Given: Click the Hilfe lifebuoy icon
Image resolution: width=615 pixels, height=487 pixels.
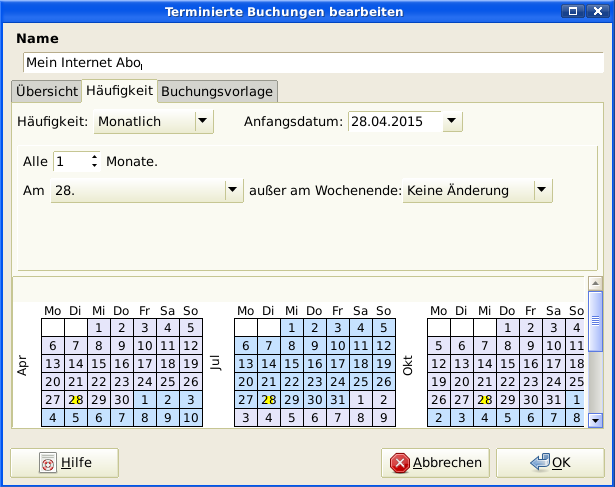Looking at the screenshot, I should tap(47, 463).
